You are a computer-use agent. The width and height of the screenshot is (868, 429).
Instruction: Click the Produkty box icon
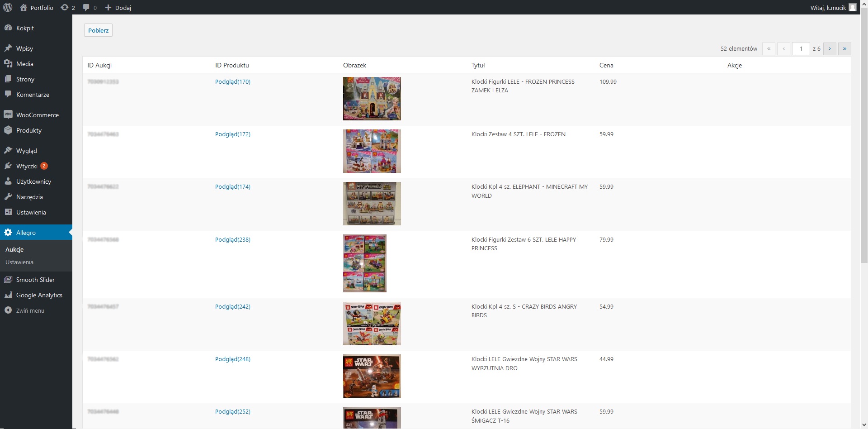point(8,130)
